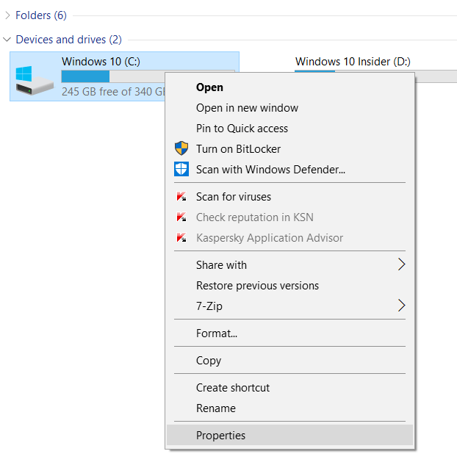Choose Open from the context menu
Screen dimensions: 457x476
[290, 87]
